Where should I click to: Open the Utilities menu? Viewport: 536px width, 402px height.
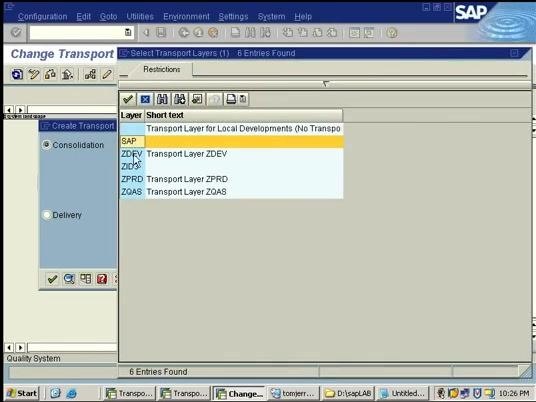coord(140,16)
